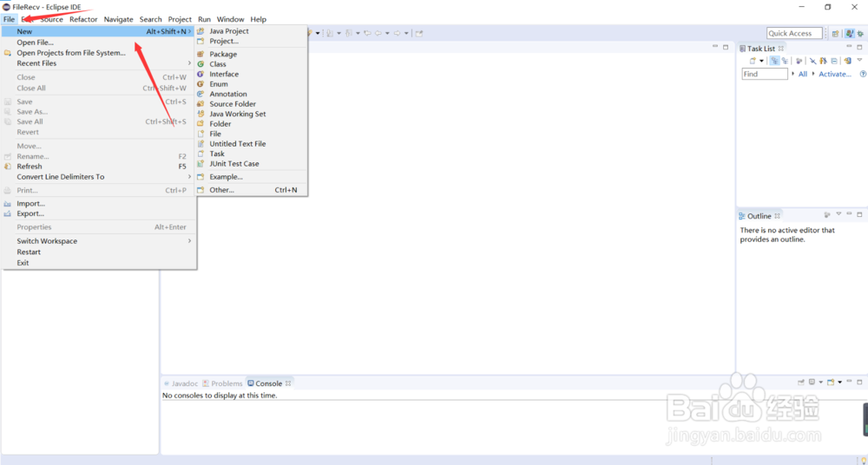Click the Task List collapse all icon
This screenshot has height=465, width=868.
pos(834,61)
